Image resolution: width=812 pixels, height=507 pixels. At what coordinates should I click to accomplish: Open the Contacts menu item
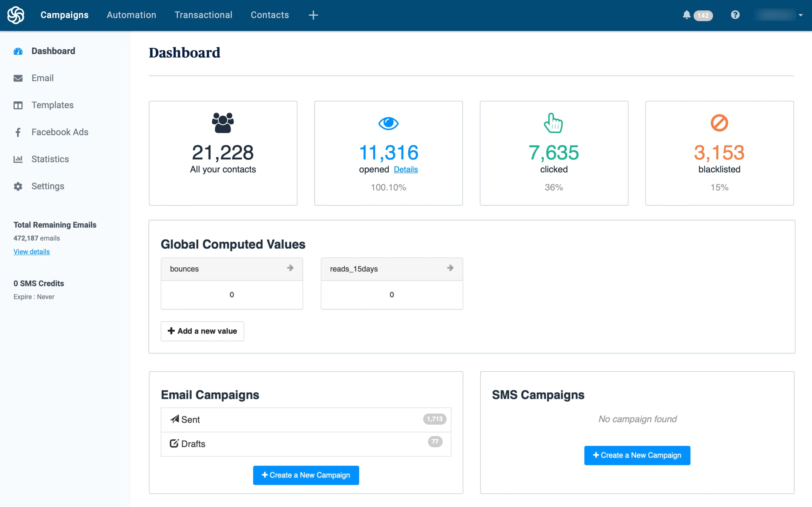[x=270, y=15]
